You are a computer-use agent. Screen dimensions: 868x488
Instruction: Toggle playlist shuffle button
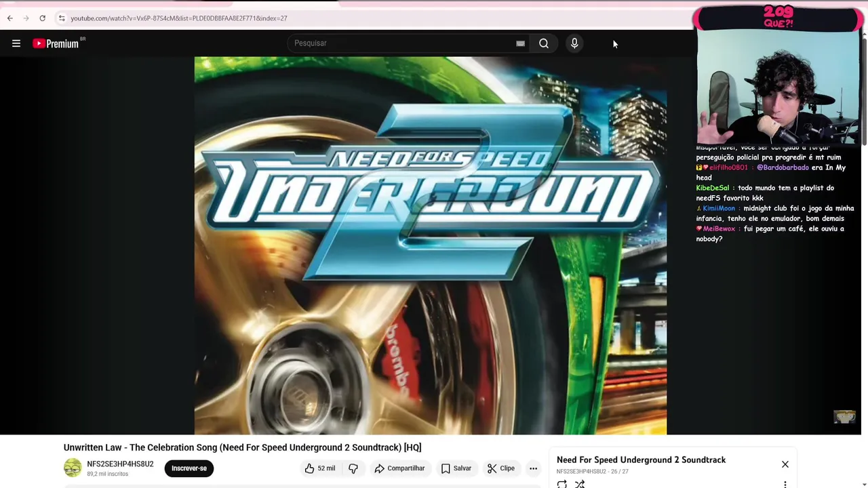tap(580, 484)
